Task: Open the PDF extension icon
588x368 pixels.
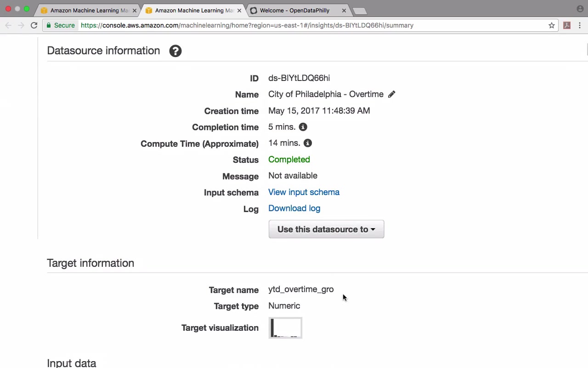Action: [567, 25]
